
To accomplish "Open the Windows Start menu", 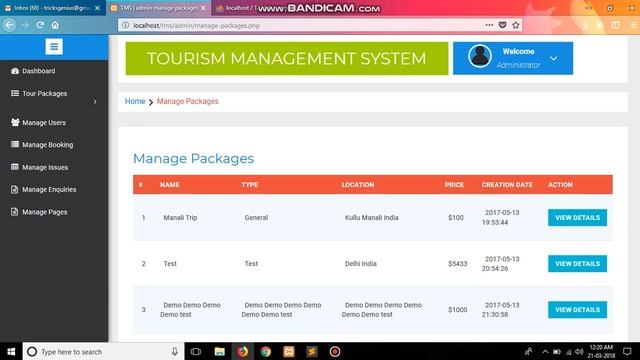I will [x=11, y=351].
